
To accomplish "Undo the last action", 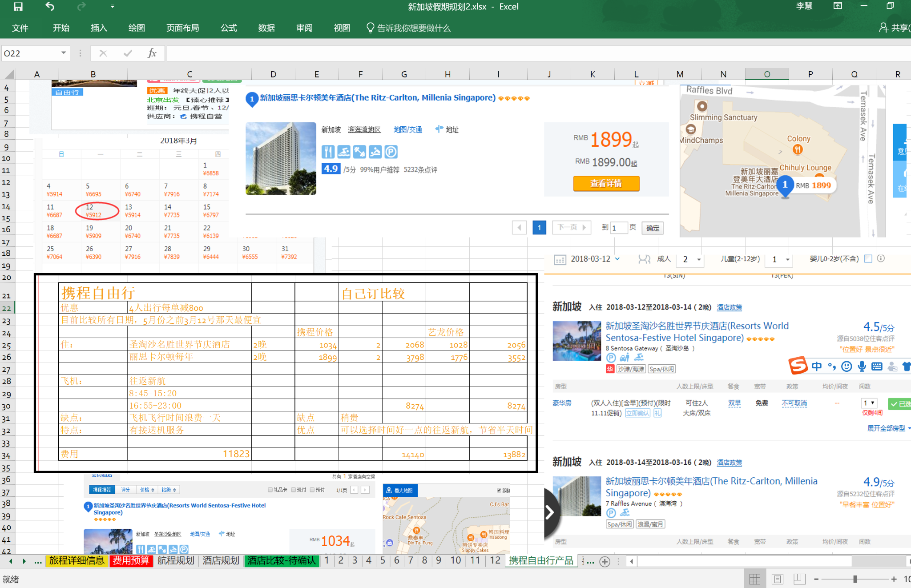I will [50, 7].
